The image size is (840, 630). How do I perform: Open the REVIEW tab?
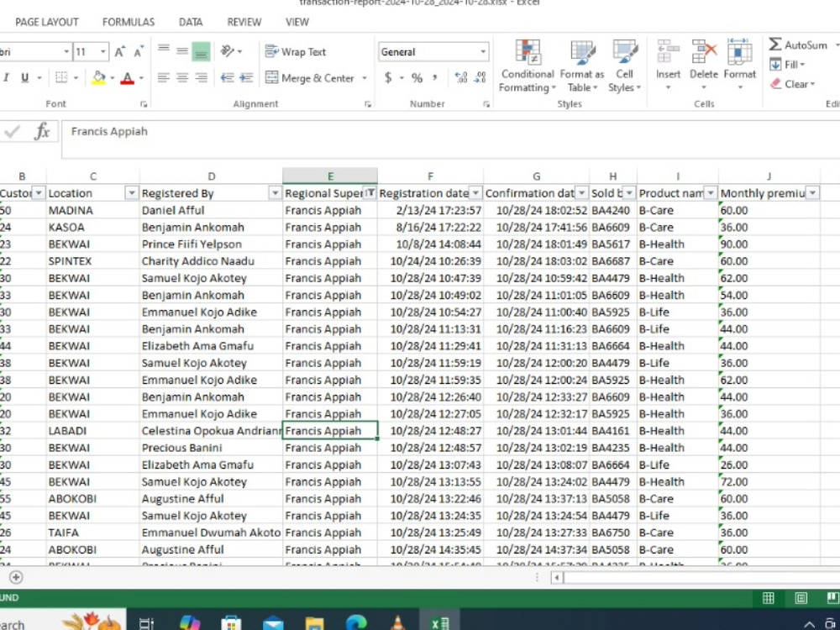(244, 22)
